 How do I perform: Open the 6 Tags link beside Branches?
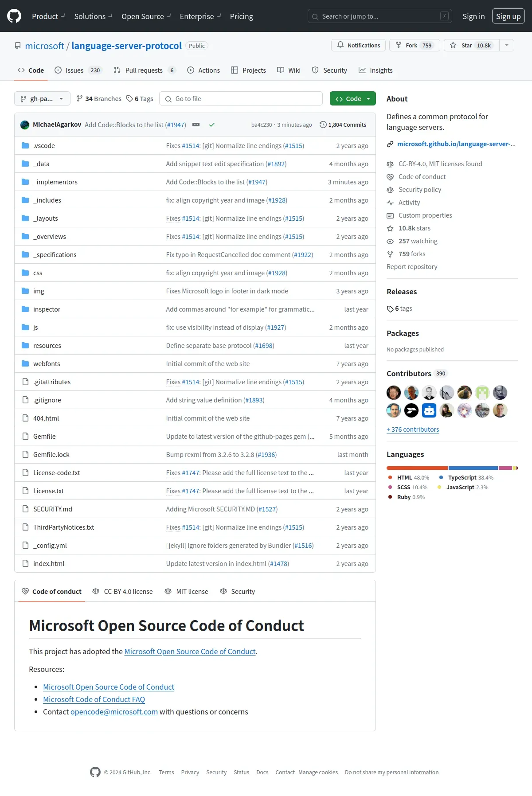coord(140,99)
